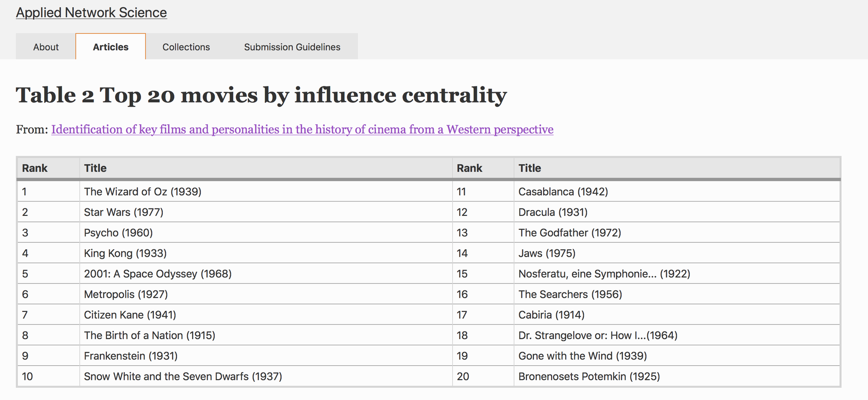
Task: Open the source article link about key films
Action: 302,129
